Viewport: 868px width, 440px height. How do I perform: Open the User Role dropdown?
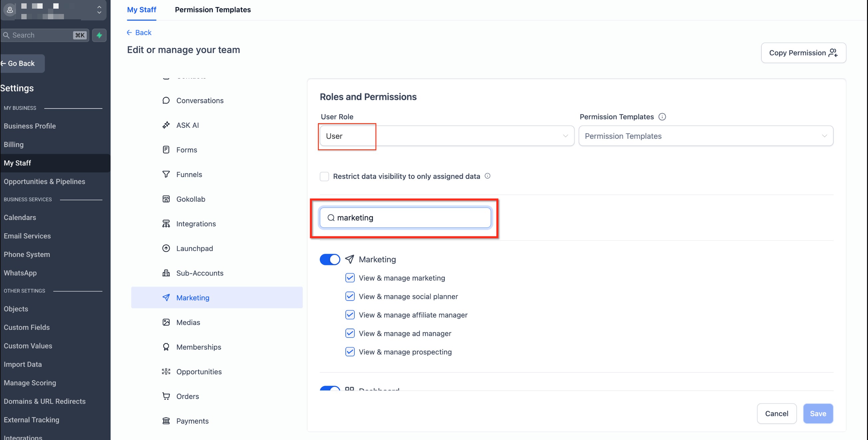[447, 136]
